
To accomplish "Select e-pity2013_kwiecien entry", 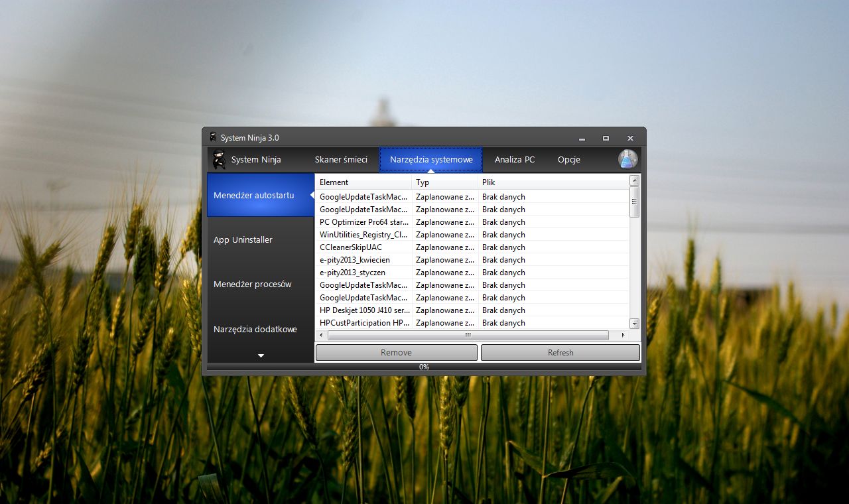I will pyautogui.click(x=472, y=259).
